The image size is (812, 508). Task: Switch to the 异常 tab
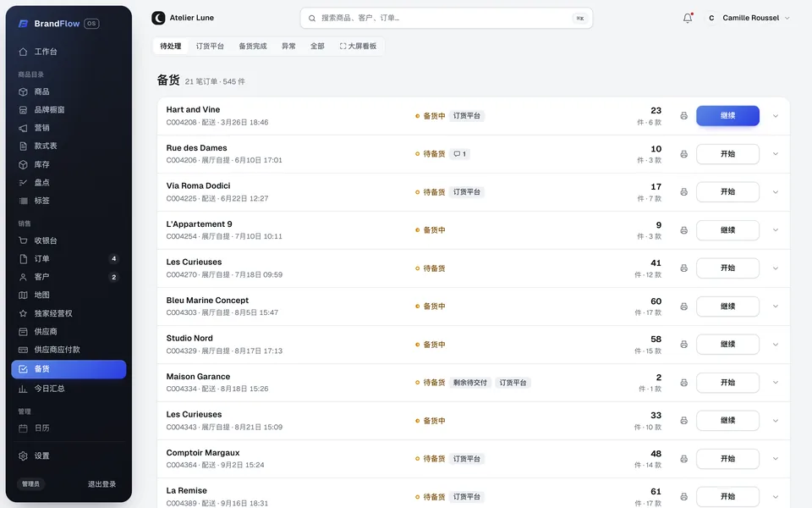pyautogui.click(x=288, y=46)
